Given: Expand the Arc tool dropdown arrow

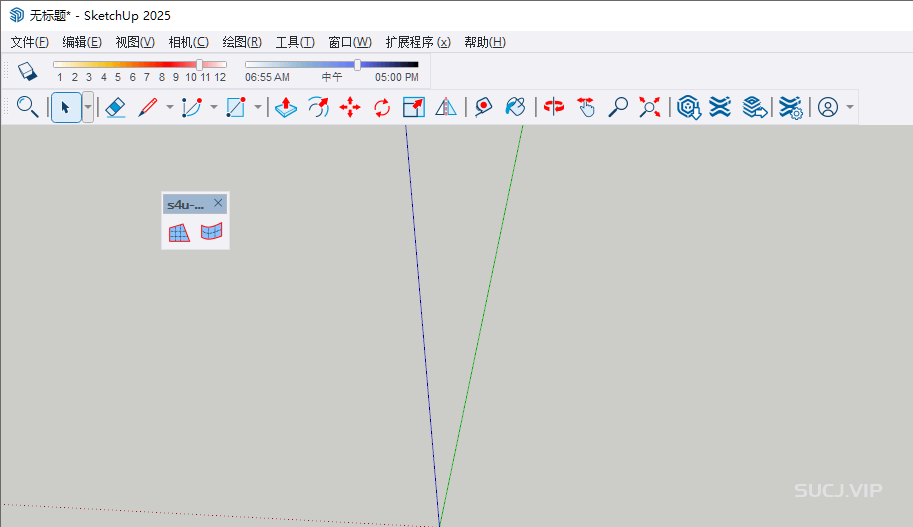Looking at the screenshot, I should coord(214,107).
